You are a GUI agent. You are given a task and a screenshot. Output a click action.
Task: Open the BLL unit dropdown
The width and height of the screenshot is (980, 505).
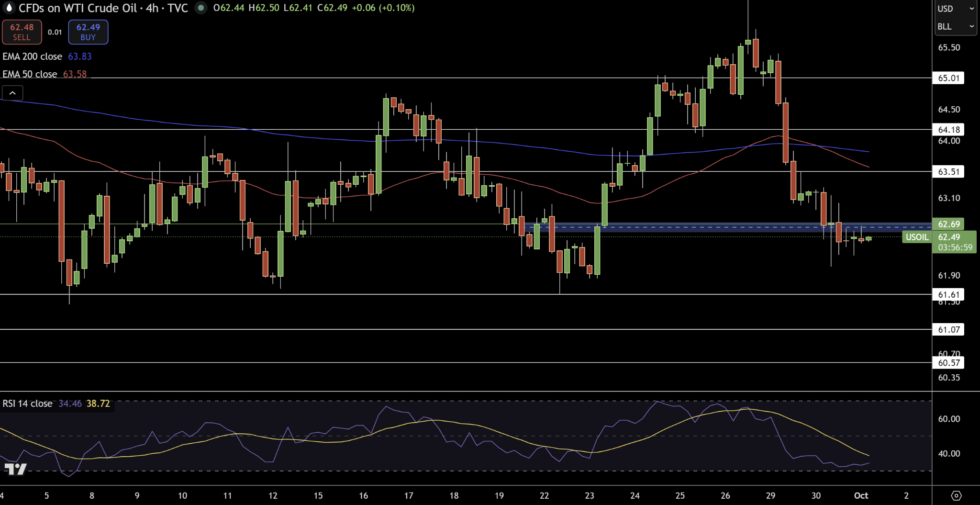[955, 27]
